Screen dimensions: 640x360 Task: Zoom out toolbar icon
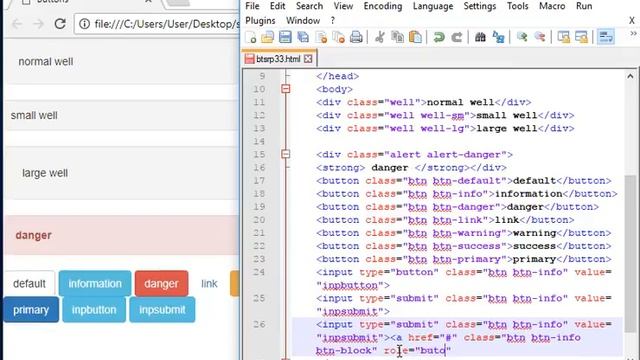pos(540,38)
